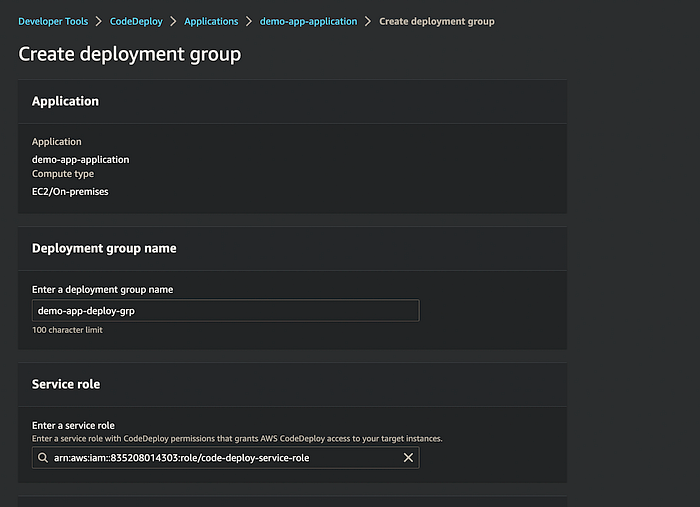
Task: Go to the CodeDeploy breadcrumb link
Action: pyautogui.click(x=134, y=21)
